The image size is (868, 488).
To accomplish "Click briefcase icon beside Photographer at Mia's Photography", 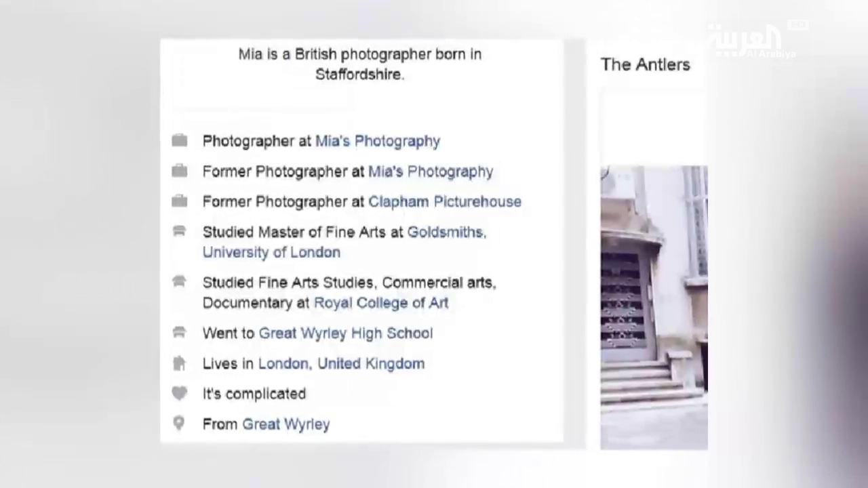I will pyautogui.click(x=179, y=140).
